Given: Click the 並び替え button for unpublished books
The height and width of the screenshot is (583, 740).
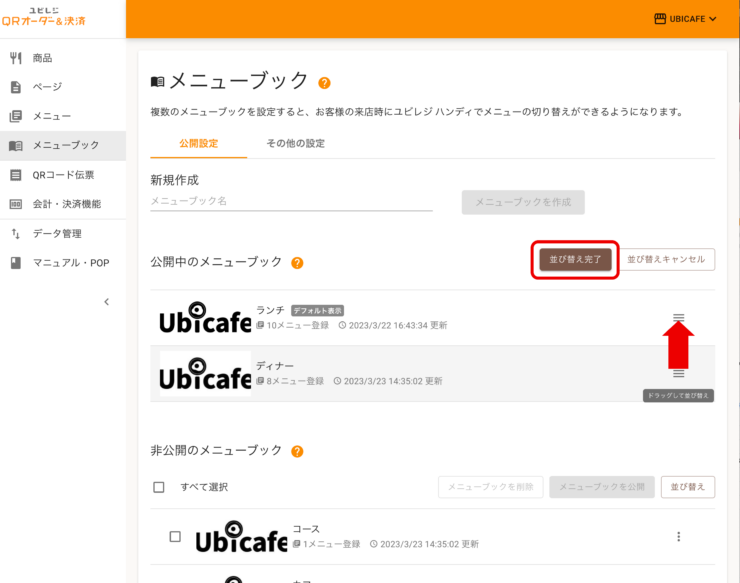Looking at the screenshot, I should click(688, 487).
